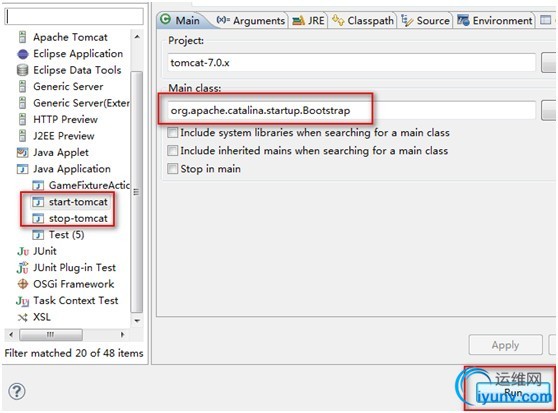
Task: Click the Classpath tab icon
Action: click(x=338, y=20)
